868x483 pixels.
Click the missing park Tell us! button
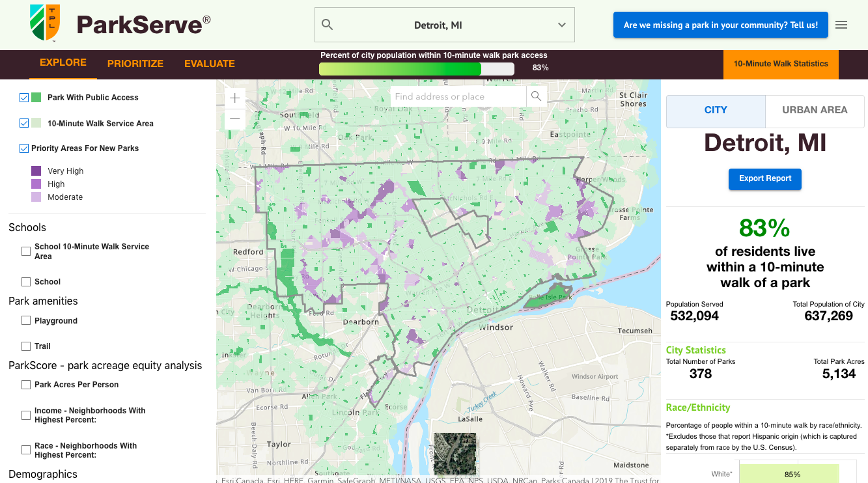click(720, 24)
